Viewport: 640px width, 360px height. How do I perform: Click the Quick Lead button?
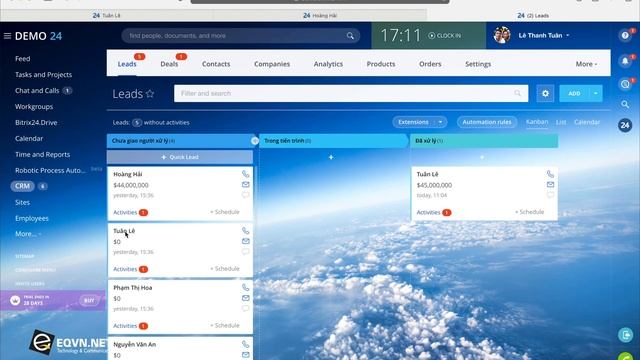pyautogui.click(x=180, y=157)
